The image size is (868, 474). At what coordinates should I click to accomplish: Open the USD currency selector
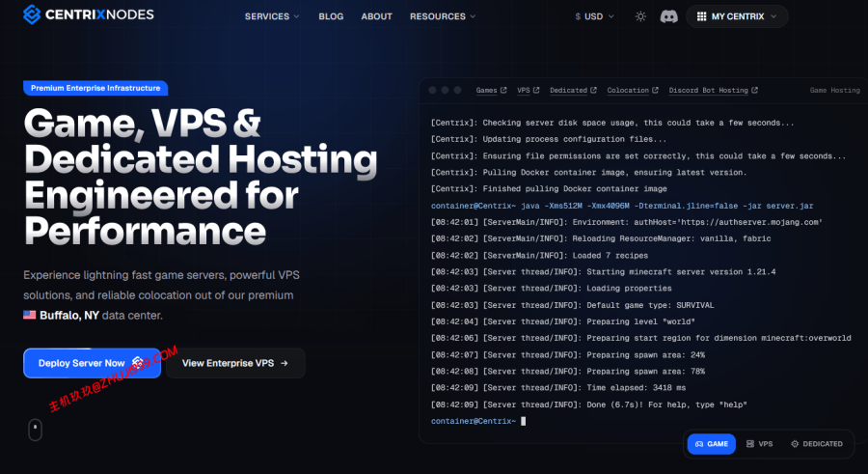click(594, 16)
